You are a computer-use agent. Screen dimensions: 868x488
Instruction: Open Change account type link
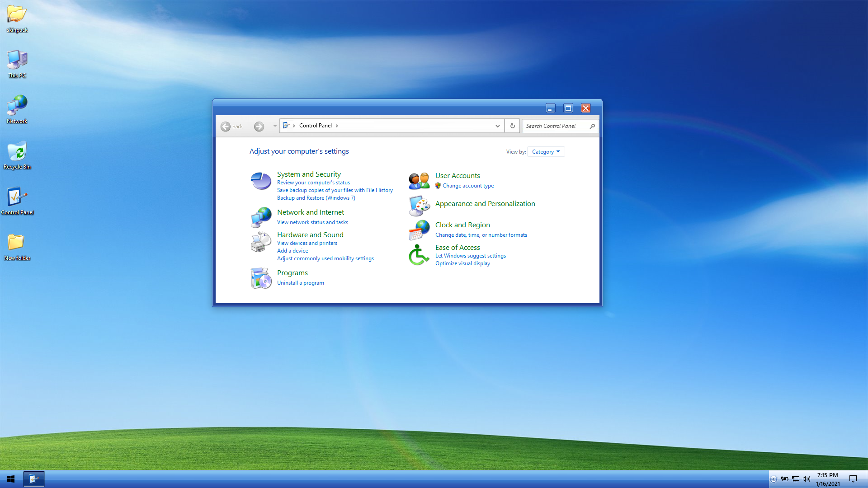click(x=468, y=186)
